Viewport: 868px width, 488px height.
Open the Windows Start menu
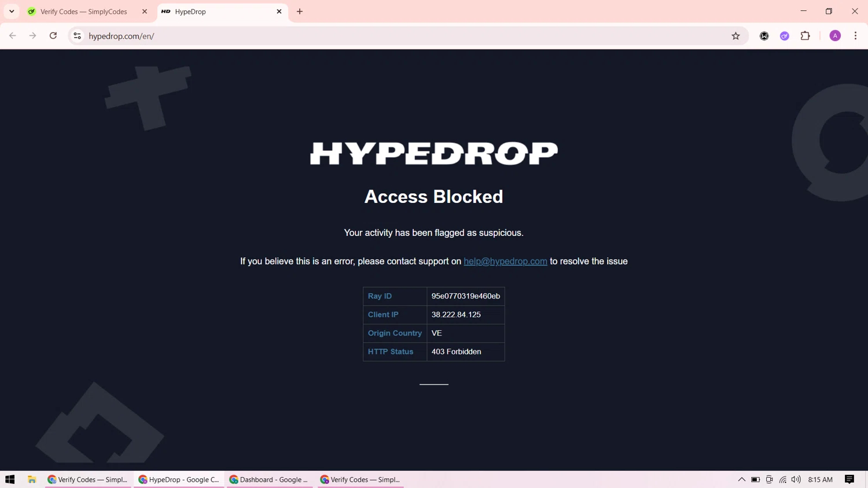10,479
